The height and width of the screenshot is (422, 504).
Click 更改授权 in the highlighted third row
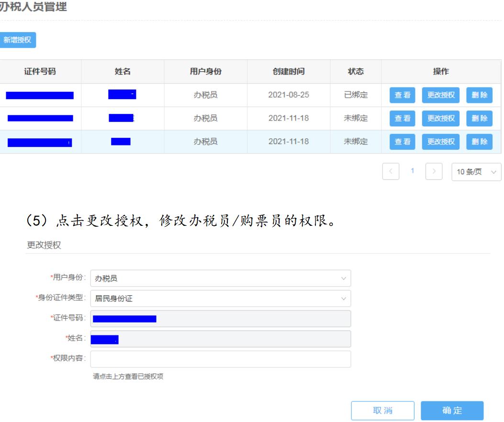[x=440, y=142]
